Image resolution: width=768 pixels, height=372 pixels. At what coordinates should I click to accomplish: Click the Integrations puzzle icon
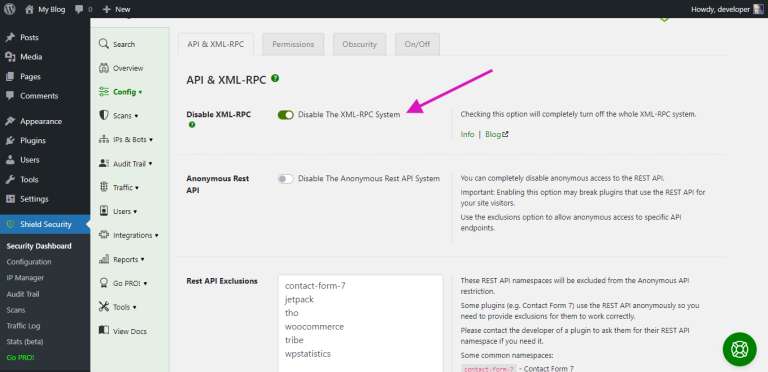[x=103, y=235]
